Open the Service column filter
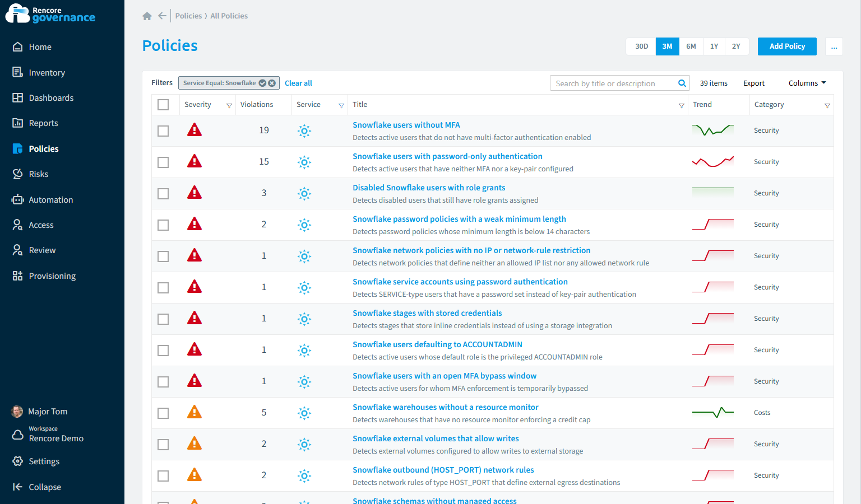861x504 pixels. (x=341, y=105)
